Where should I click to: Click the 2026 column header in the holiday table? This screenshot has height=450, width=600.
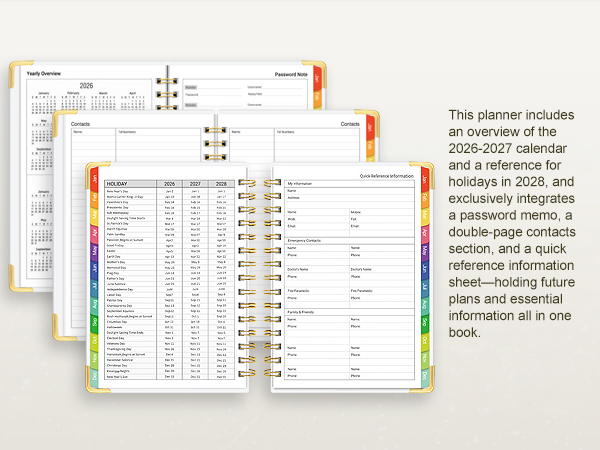169,184
